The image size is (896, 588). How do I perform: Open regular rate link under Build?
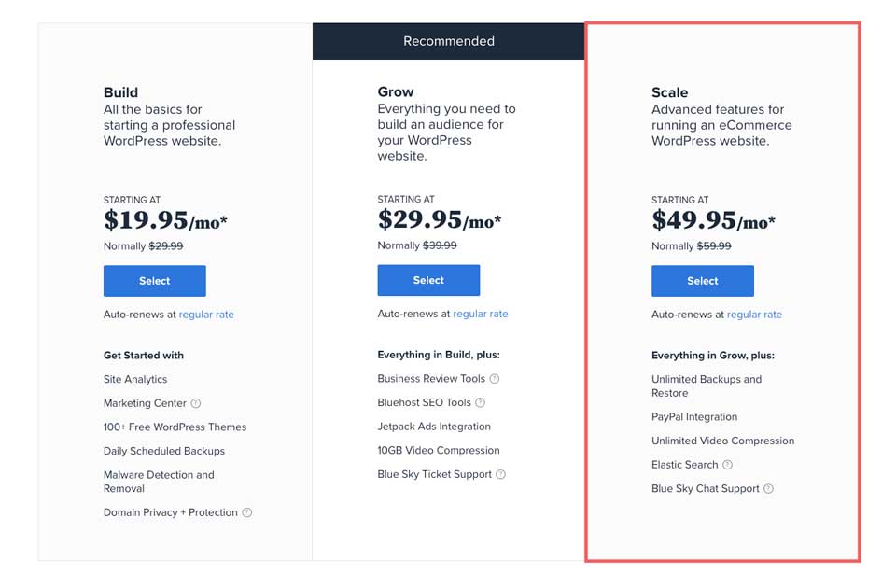(x=206, y=315)
